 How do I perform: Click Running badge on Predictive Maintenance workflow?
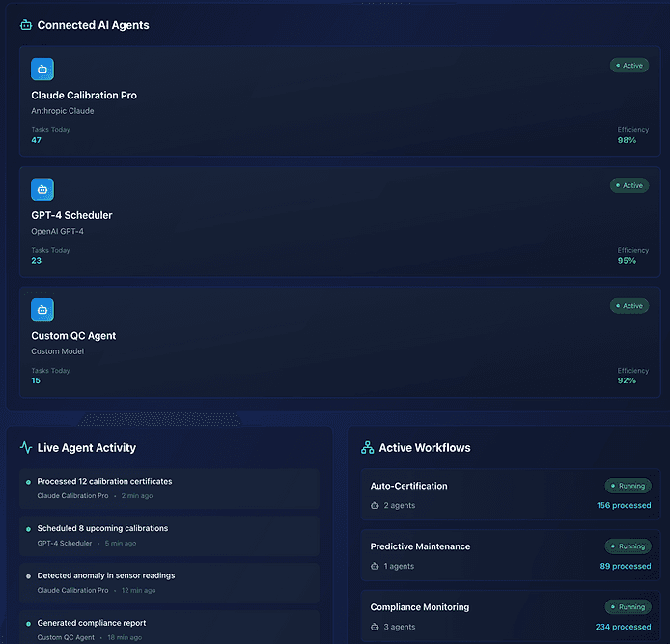(x=628, y=546)
